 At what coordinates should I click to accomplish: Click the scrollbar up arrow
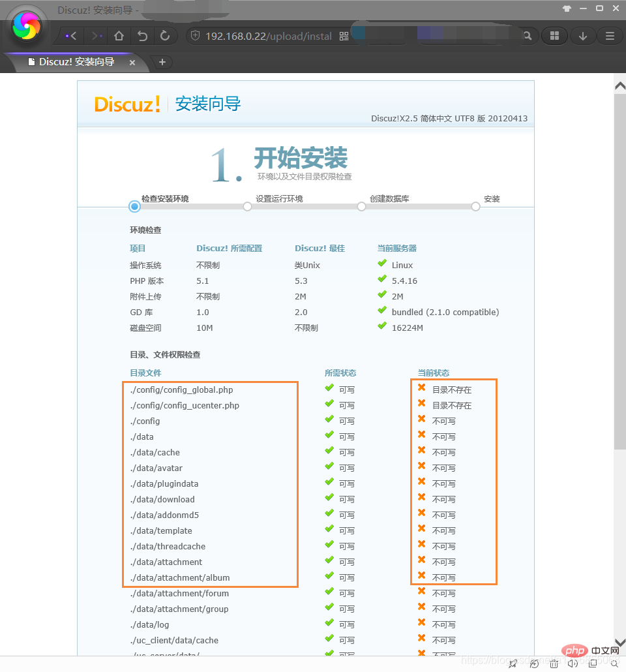click(x=620, y=85)
